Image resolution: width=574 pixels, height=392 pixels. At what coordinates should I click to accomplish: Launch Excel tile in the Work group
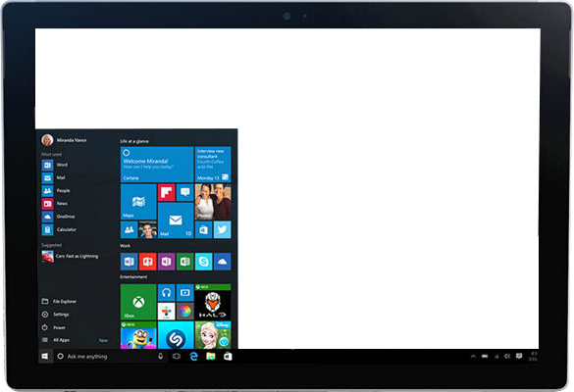click(x=184, y=262)
